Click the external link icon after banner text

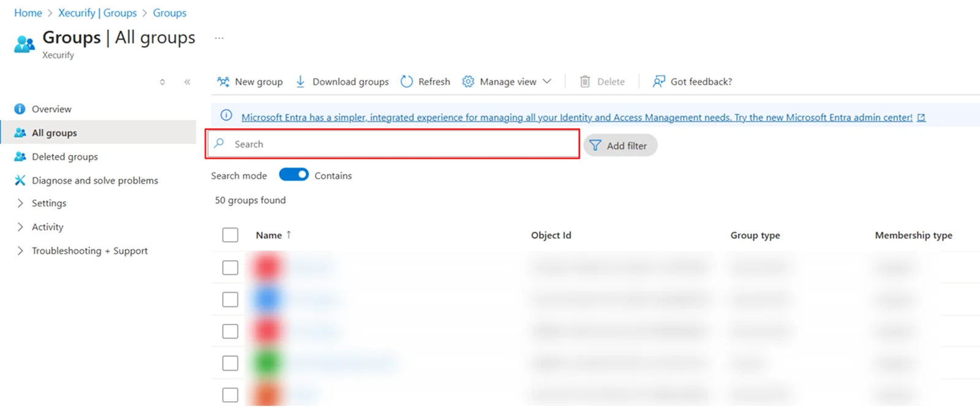click(x=921, y=118)
